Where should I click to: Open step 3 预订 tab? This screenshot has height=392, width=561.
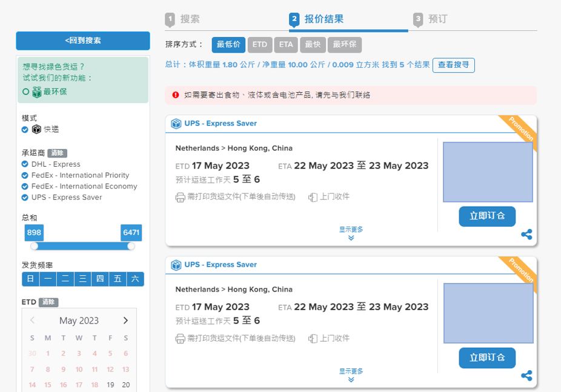430,19
